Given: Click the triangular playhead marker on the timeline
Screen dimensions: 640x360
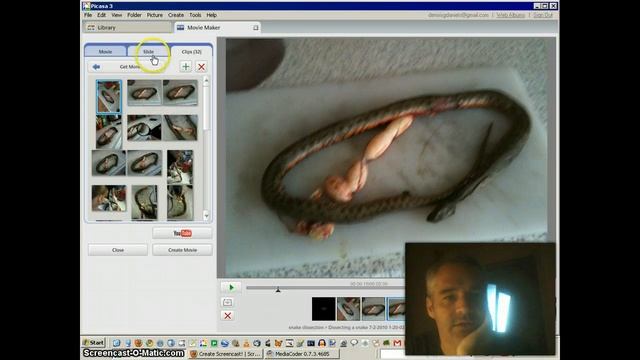Looking at the screenshot, I should pyautogui.click(x=278, y=290).
